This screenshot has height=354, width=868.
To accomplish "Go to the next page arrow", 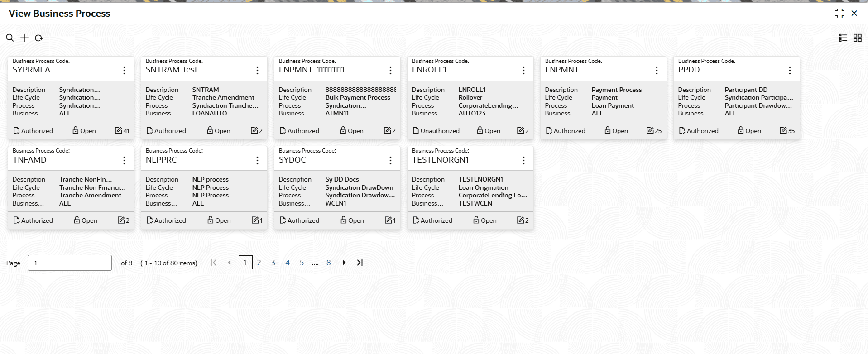I will [x=344, y=263].
